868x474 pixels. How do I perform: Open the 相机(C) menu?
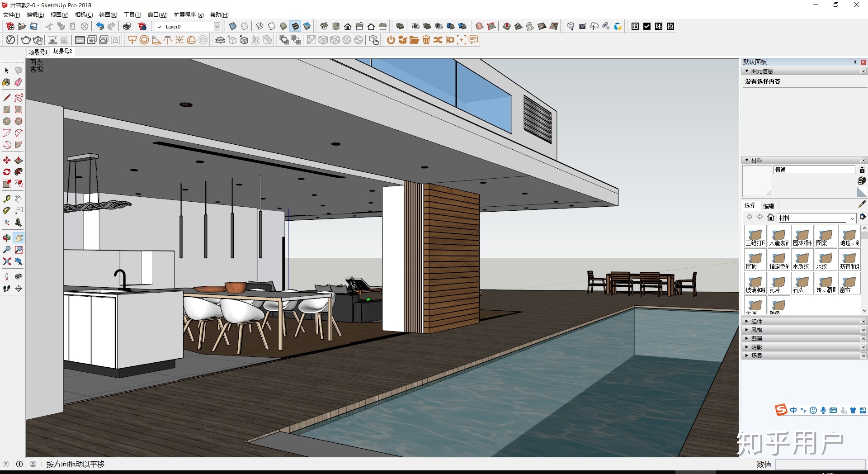coord(84,15)
